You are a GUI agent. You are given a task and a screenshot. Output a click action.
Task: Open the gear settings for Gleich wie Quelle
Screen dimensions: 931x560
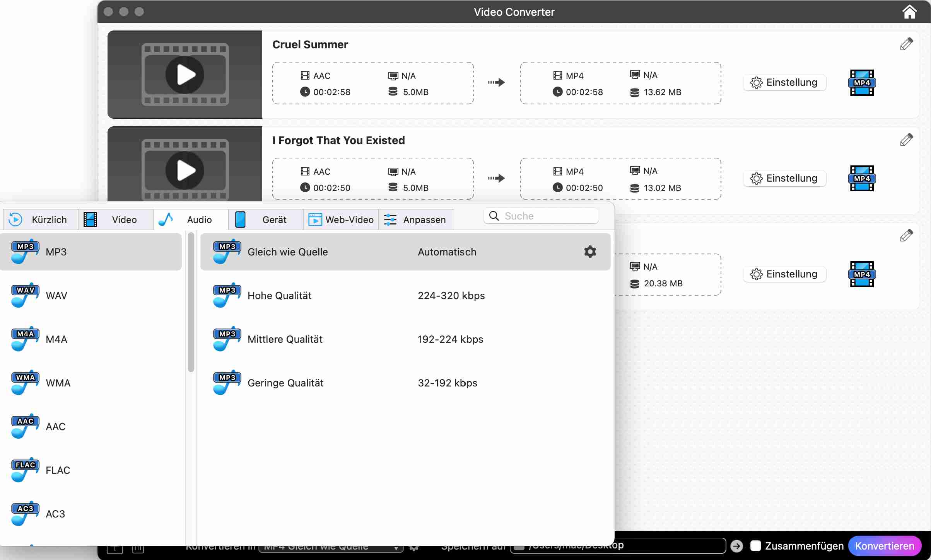(x=590, y=252)
